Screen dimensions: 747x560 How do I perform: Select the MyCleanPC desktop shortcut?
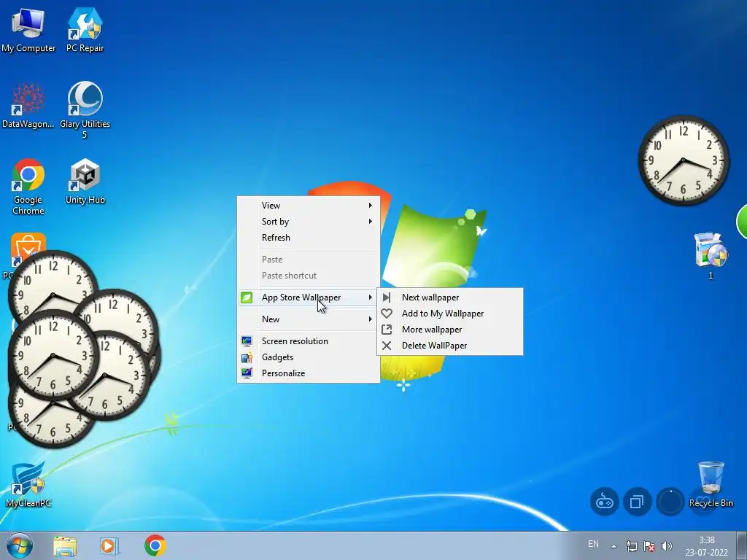[28, 484]
